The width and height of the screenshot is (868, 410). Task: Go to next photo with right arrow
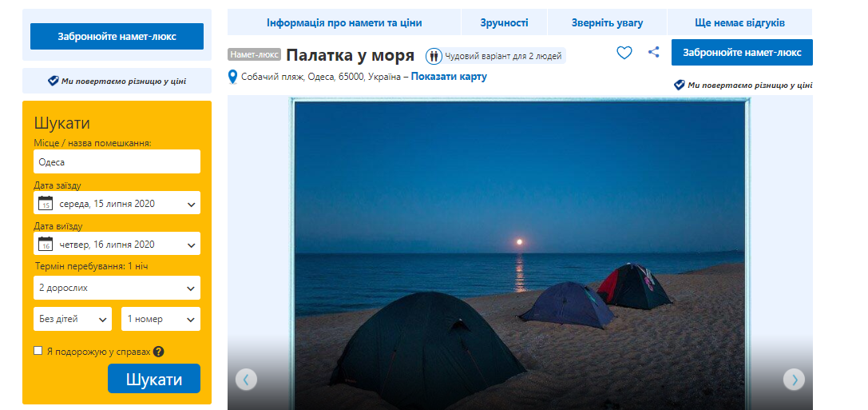click(x=794, y=379)
